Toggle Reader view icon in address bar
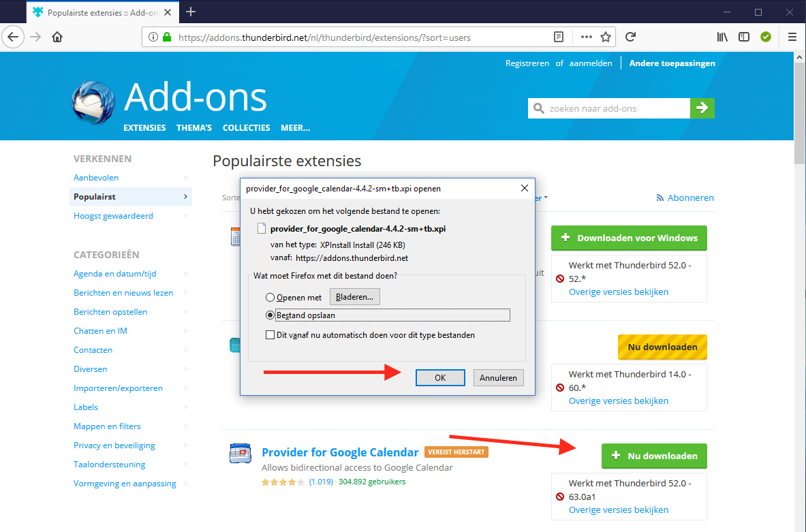 pos(559,37)
